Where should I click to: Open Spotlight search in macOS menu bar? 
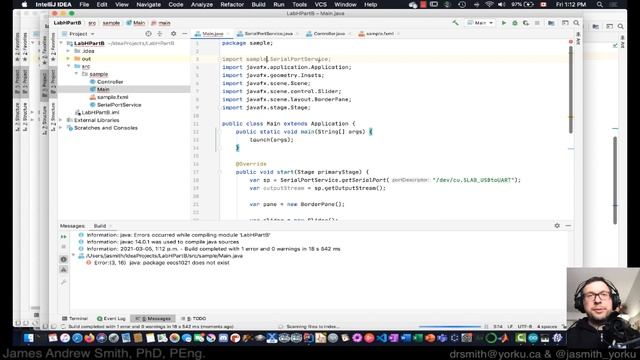[x=600, y=4]
